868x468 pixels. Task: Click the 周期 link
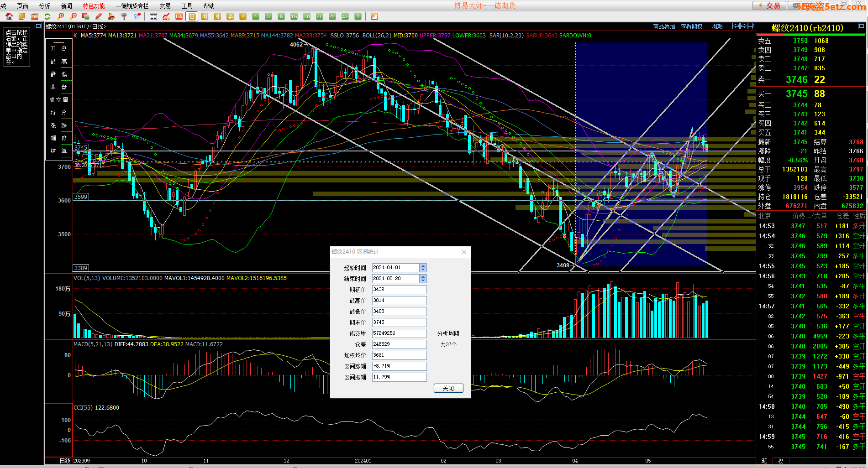point(717,26)
